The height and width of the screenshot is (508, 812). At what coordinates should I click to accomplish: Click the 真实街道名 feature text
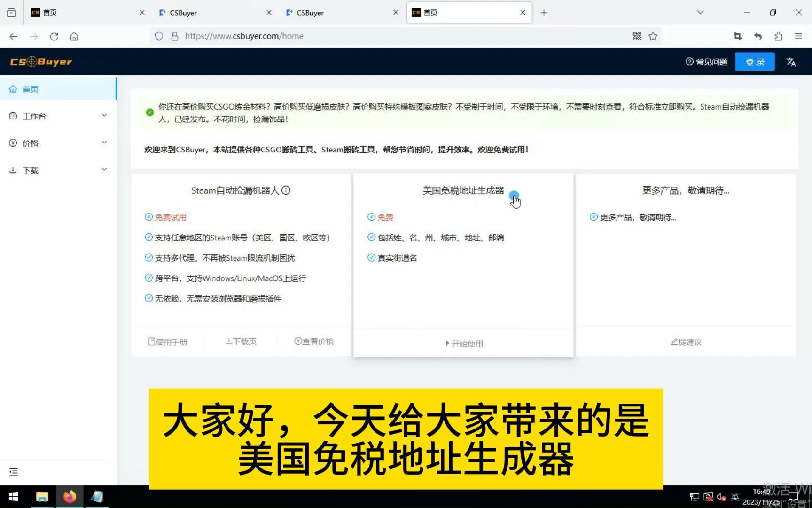click(397, 258)
